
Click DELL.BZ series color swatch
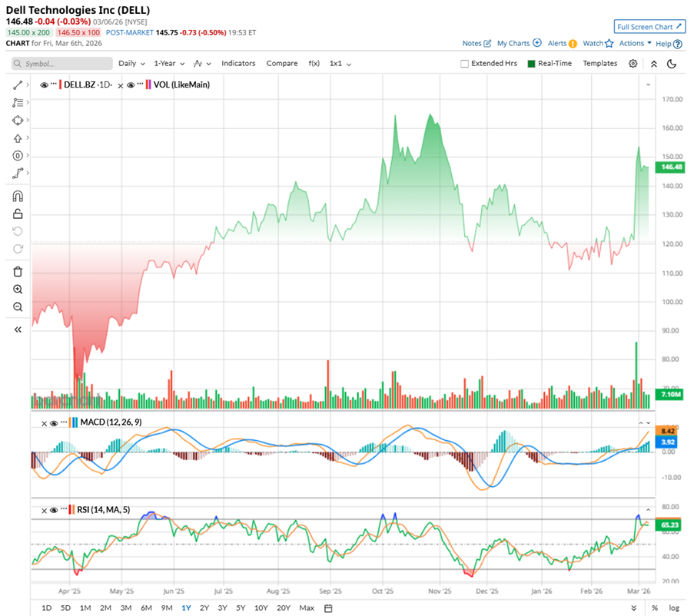pos(61,84)
